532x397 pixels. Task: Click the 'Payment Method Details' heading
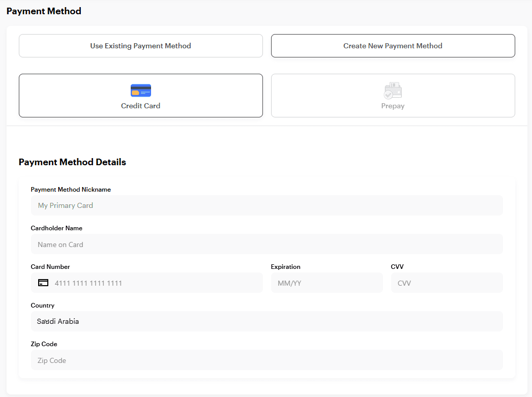(x=72, y=162)
